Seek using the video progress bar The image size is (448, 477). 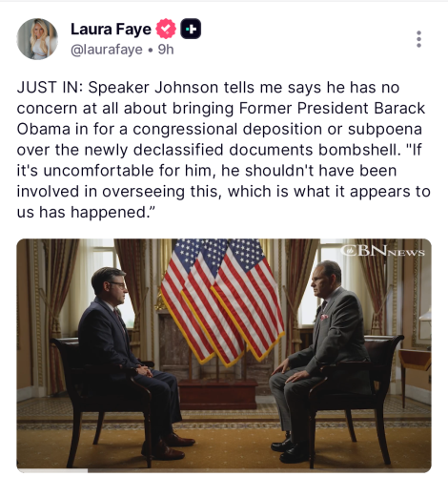pos(224,470)
